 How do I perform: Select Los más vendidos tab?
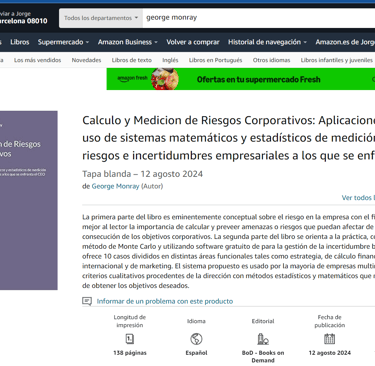pyautogui.click(x=37, y=60)
